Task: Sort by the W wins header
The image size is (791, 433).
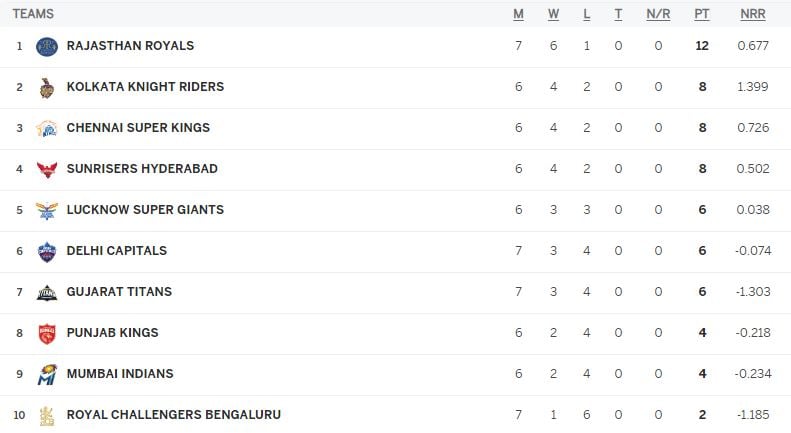Action: click(553, 14)
